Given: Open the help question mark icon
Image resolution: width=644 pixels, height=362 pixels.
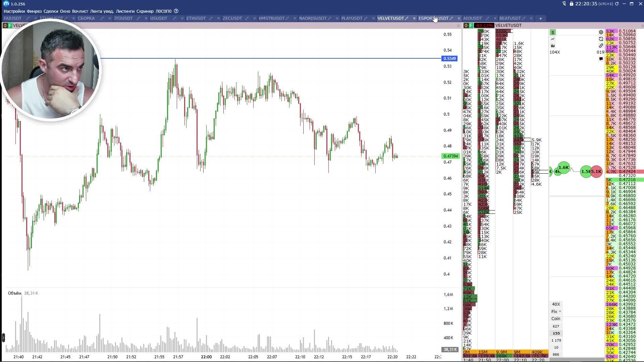Looking at the screenshot, I should coord(176,11).
